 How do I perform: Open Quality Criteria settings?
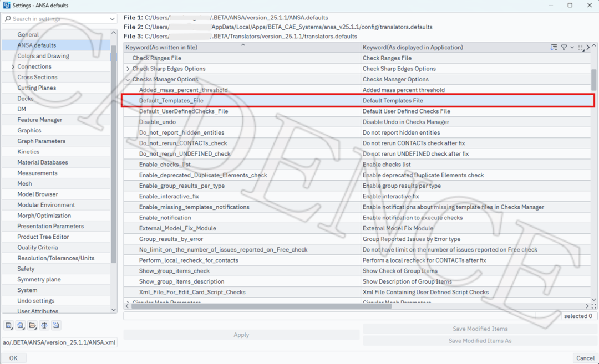(56, 248)
